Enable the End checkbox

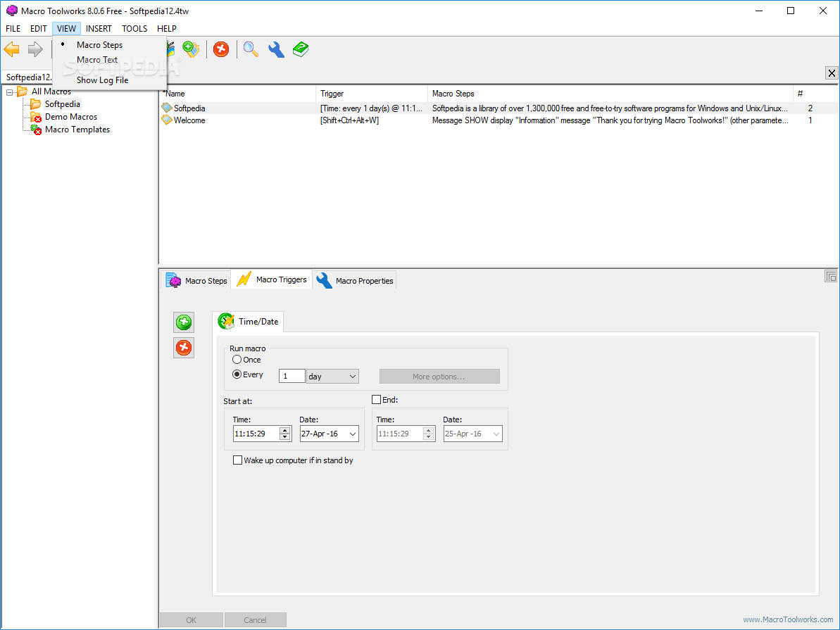pos(376,400)
